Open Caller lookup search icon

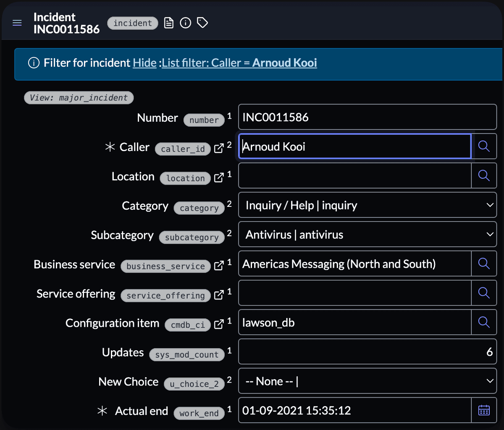point(484,146)
